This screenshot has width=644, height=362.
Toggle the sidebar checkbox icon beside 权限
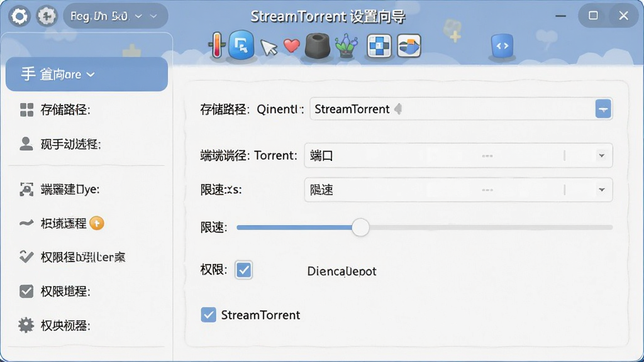point(26,292)
